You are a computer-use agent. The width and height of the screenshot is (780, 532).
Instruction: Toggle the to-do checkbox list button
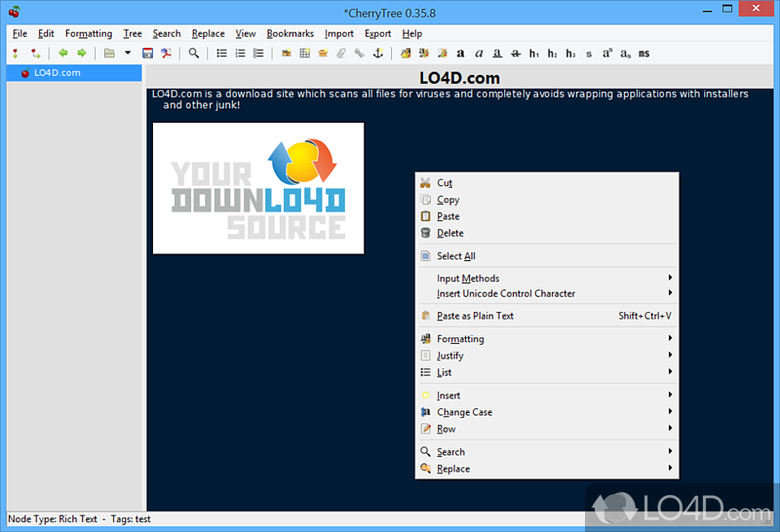pos(258,54)
